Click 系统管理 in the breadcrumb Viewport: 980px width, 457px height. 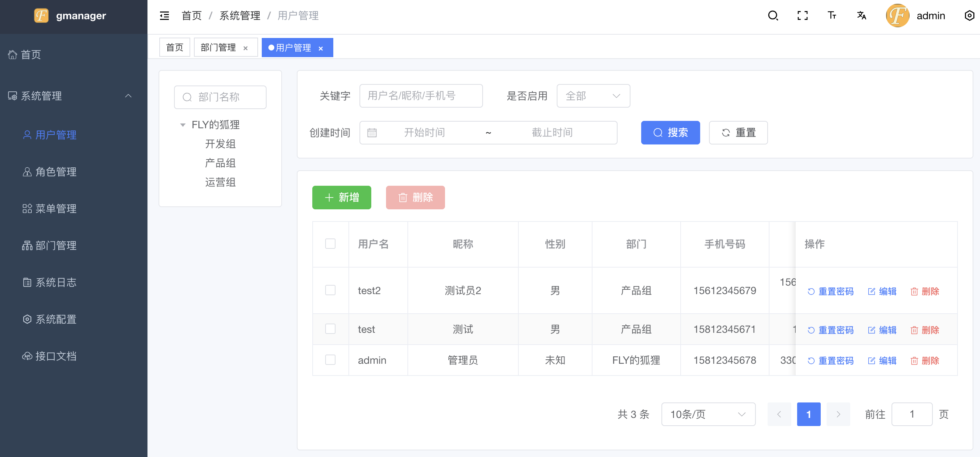click(240, 15)
